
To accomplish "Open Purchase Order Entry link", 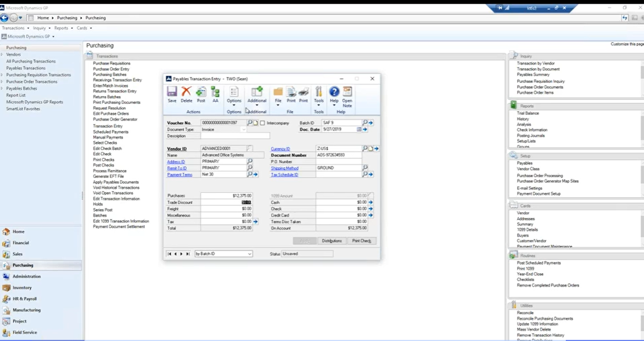I will pos(111,69).
